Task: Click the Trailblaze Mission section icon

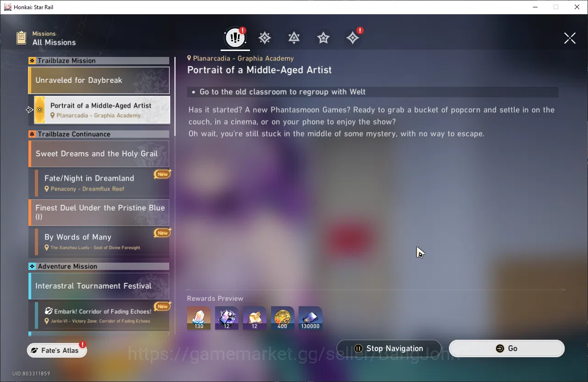Action: pyautogui.click(x=32, y=61)
